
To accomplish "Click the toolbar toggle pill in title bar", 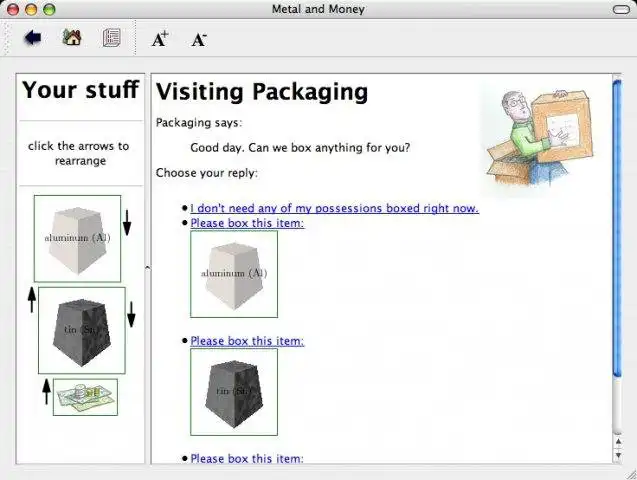I will point(621,9).
